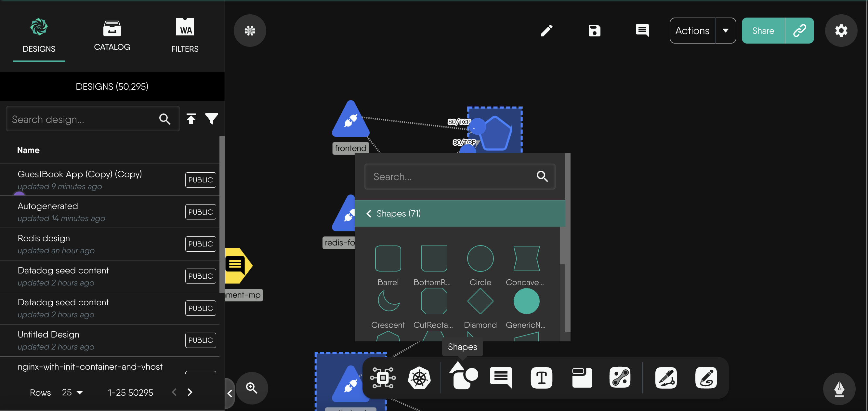Rename the design using the pencil icon
The height and width of the screenshot is (411, 868).
(x=546, y=30)
